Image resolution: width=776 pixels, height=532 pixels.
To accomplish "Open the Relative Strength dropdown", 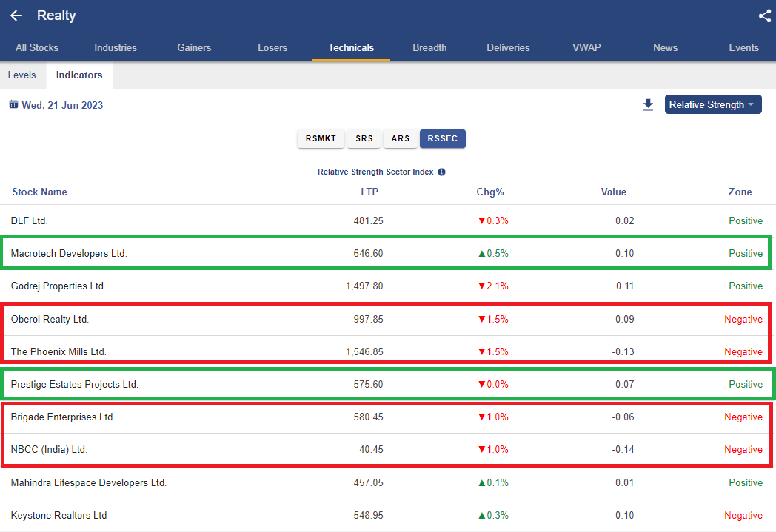I will [x=712, y=104].
